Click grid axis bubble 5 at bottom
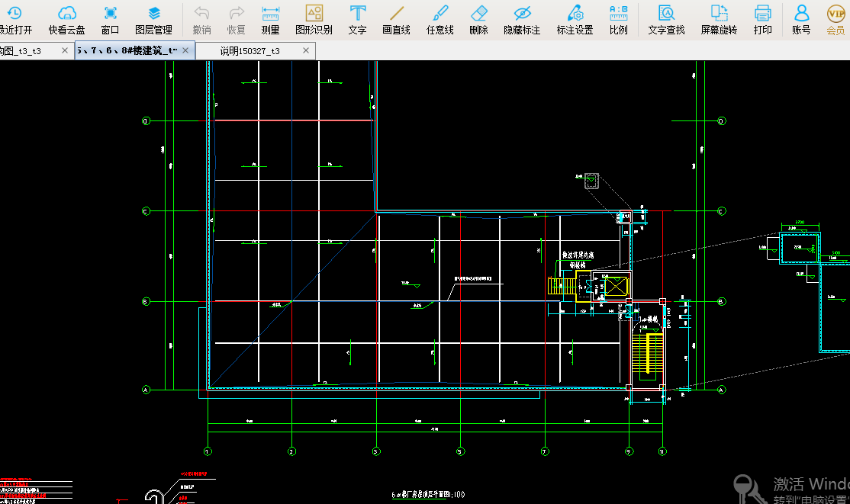Screen dimensions: 850x504 tap(460, 451)
